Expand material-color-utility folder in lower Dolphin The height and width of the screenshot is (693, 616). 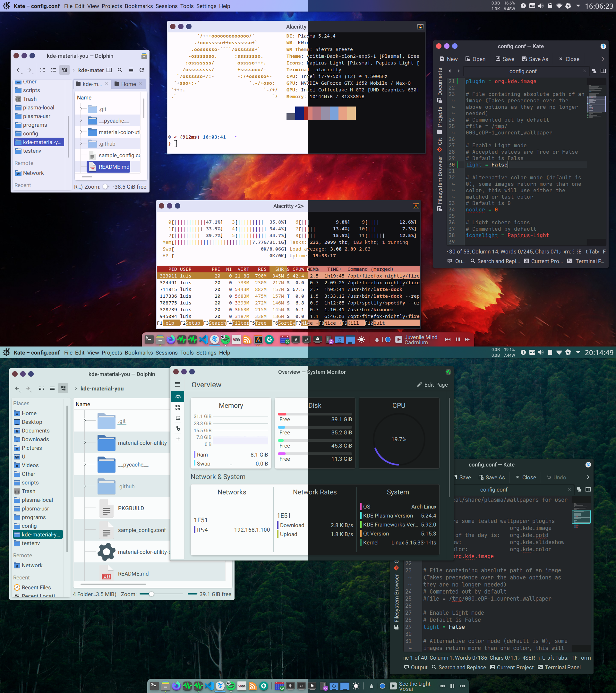point(85,442)
